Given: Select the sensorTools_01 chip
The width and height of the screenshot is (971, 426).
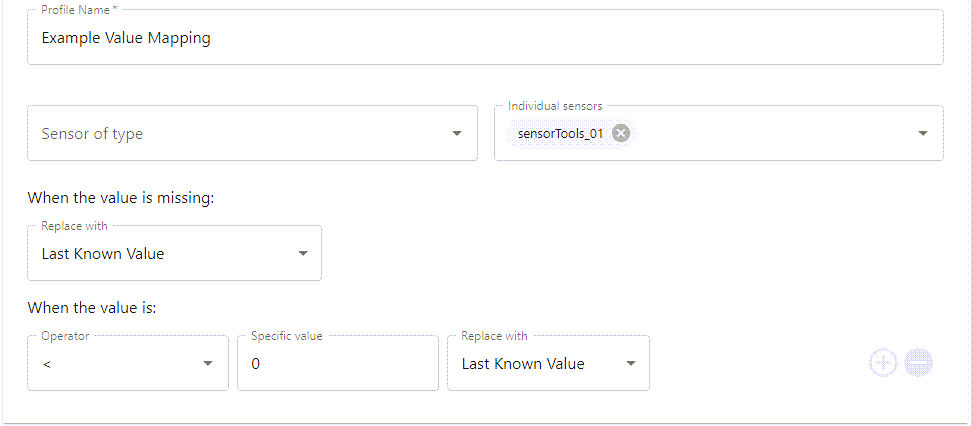Looking at the screenshot, I should [560, 133].
